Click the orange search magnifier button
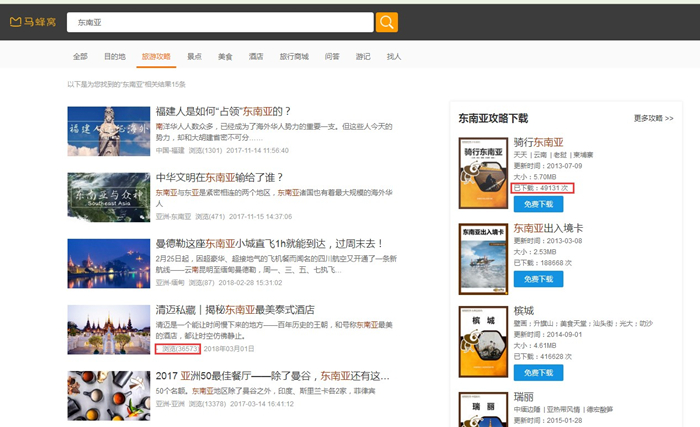Image resolution: width=700 pixels, height=427 pixels. point(387,22)
